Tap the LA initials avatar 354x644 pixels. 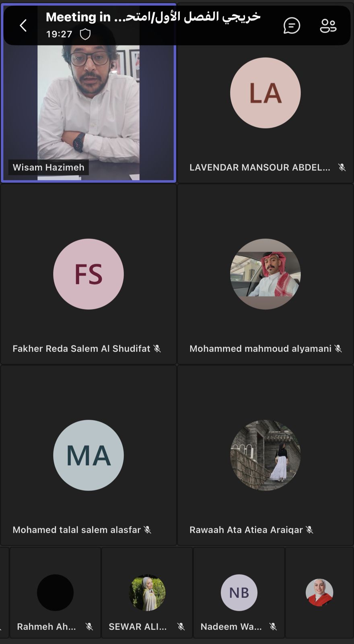pyautogui.click(x=265, y=93)
